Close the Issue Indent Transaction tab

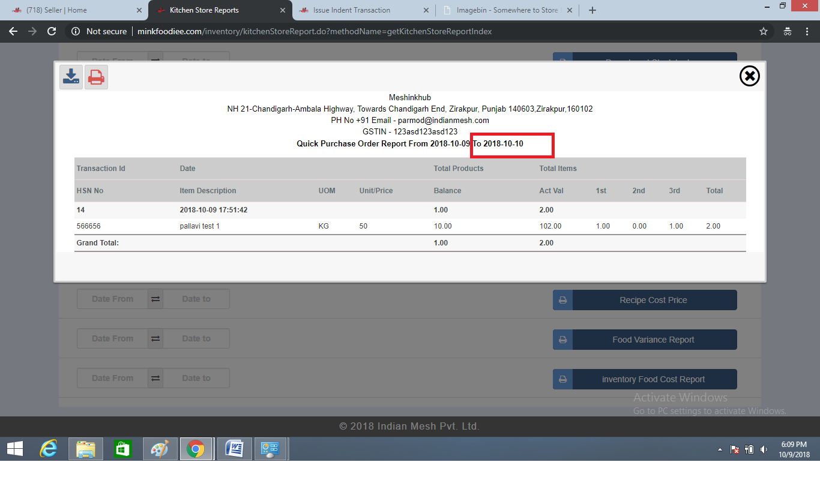(426, 10)
